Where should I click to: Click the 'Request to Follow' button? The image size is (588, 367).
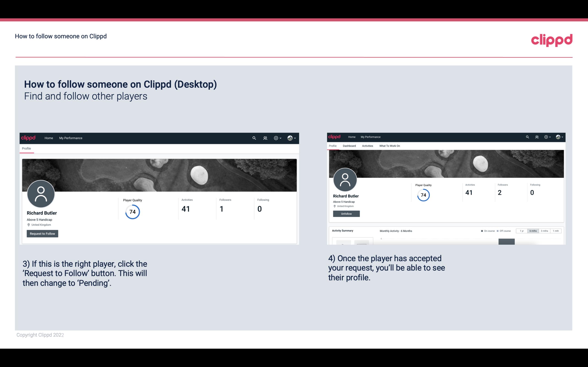click(x=42, y=233)
